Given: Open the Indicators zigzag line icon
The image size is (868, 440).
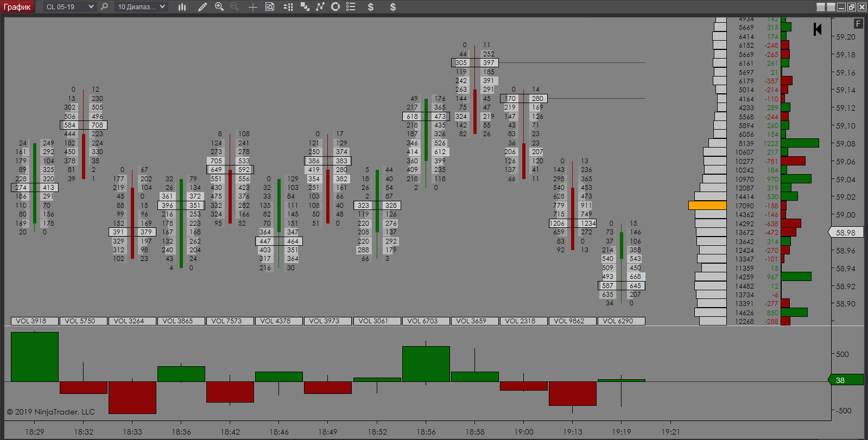Looking at the screenshot, I should 320,7.
